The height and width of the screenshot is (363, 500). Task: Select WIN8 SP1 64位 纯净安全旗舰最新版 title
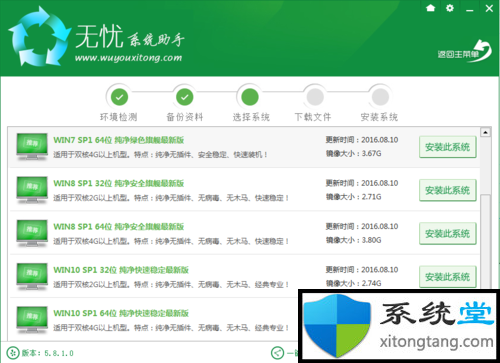[119, 227]
